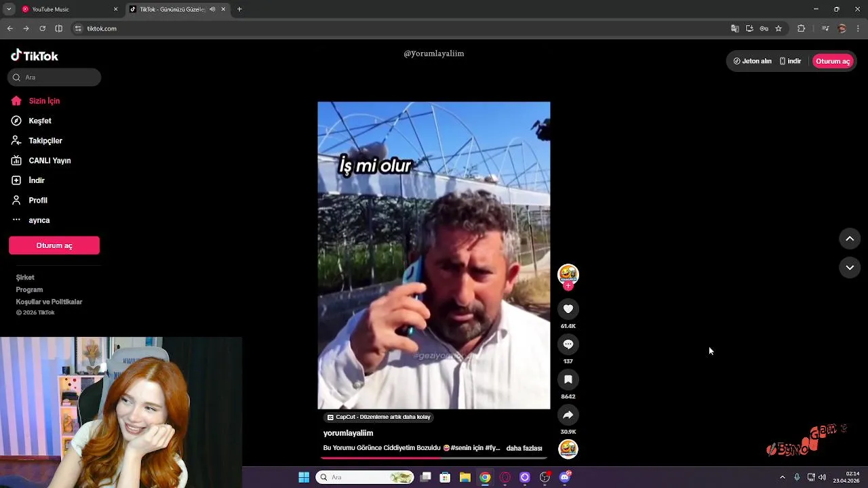Show hidden system tray icons
Image resolution: width=868 pixels, height=488 pixels.
click(782, 477)
